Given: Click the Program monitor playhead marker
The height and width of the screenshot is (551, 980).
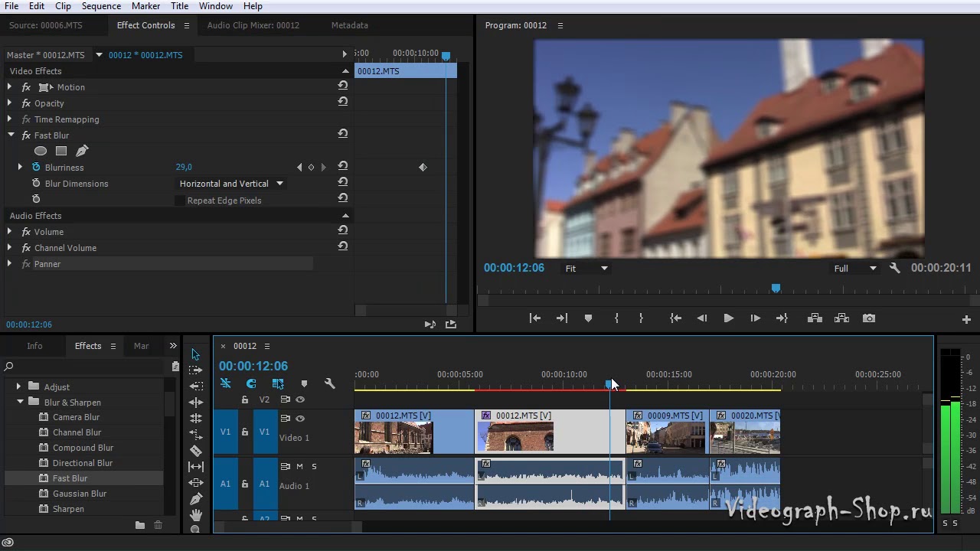Looking at the screenshot, I should tap(776, 289).
